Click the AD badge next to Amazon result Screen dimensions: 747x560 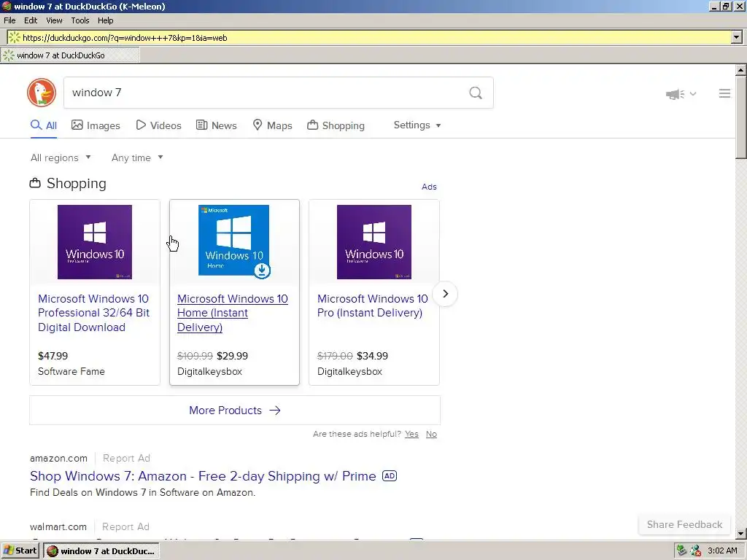point(390,475)
